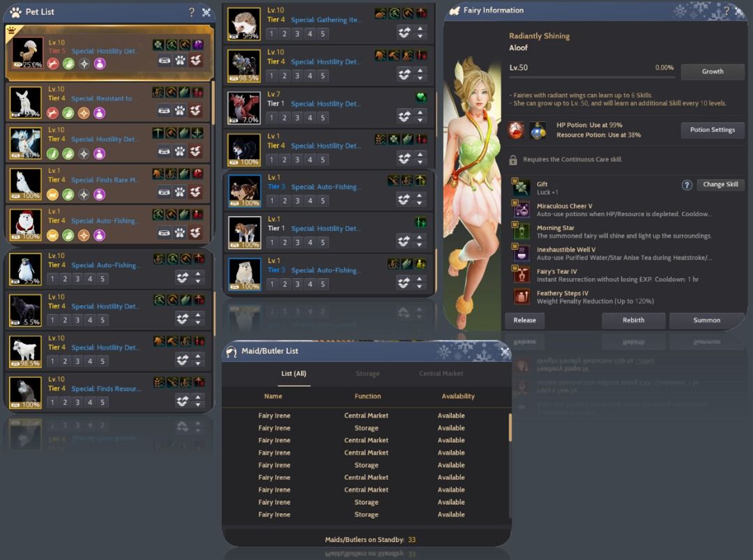Click the summon icon on the Tier 1 beagle
Image resolution: width=753 pixels, height=560 pixels.
(x=404, y=241)
